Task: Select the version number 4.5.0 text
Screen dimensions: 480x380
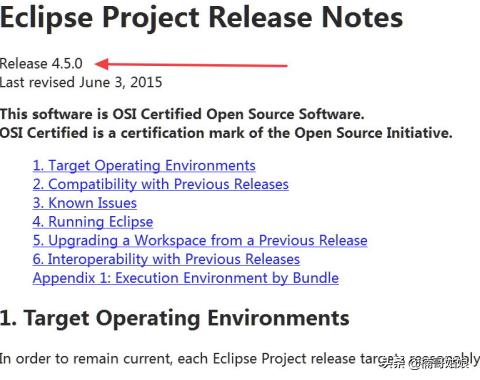Action: pyautogui.click(x=67, y=64)
